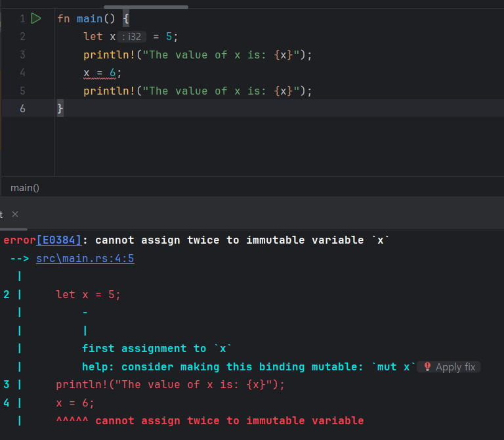The image size is (504, 440).
Task: Click the red bulb Apply fix icon
Action: [x=427, y=367]
